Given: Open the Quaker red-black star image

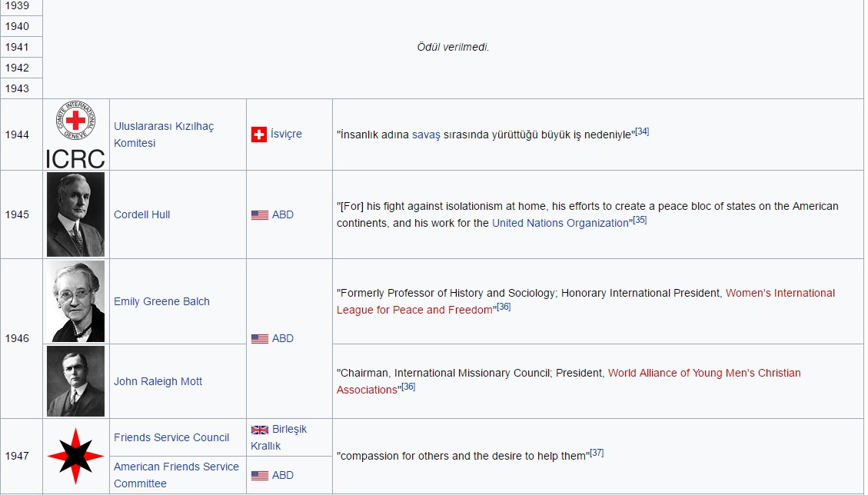Looking at the screenshot, I should point(75,456).
